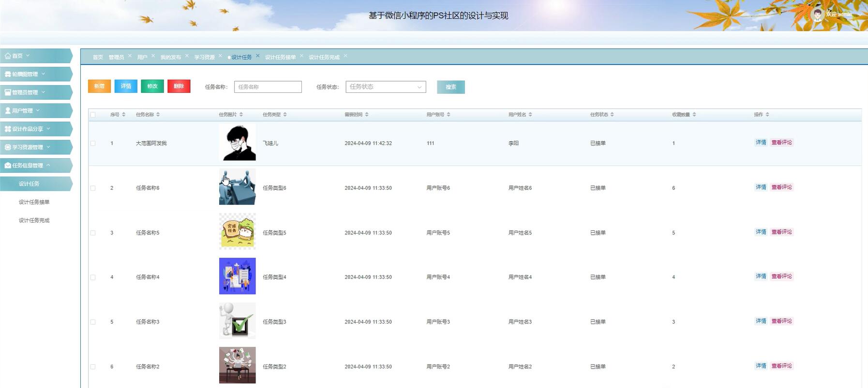Viewport: 868px width, 388px height.
Task: Tick the select-all checkbox in the table header
Action: click(93, 115)
